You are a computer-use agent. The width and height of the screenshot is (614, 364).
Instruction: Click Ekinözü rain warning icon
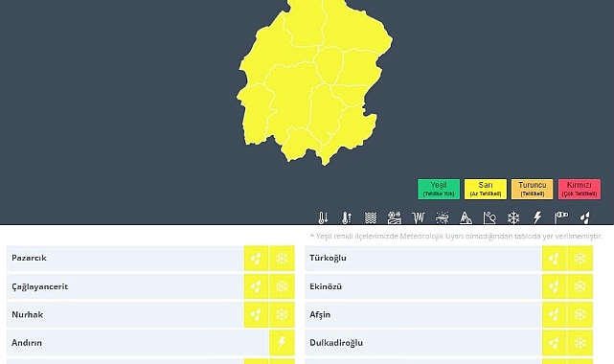point(554,286)
